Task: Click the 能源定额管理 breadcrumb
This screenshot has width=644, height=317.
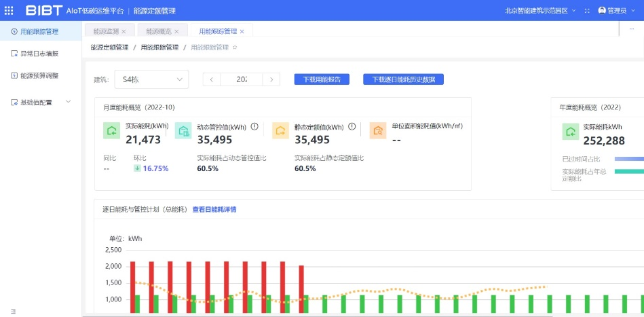Action: [110, 48]
